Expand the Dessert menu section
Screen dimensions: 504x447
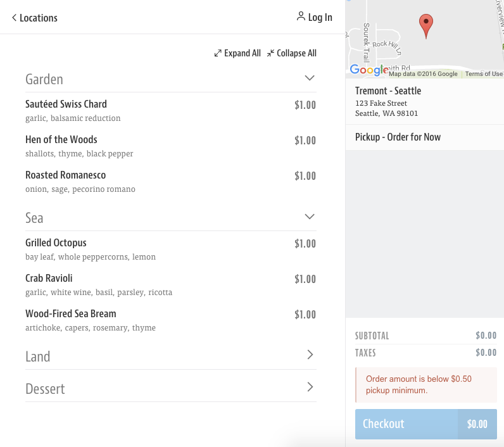pos(310,387)
